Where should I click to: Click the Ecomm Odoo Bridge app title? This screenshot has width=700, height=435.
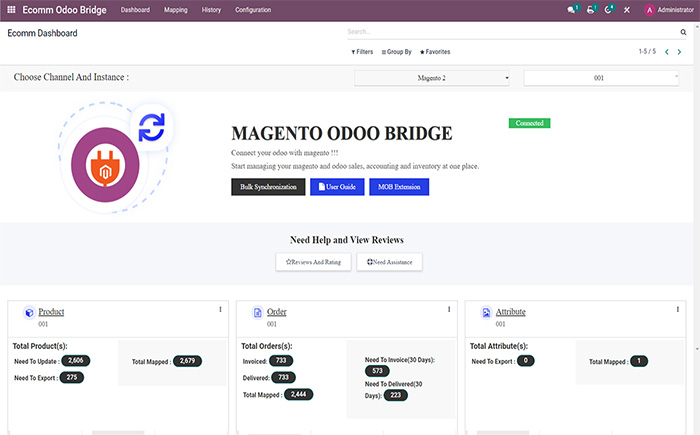(x=64, y=10)
